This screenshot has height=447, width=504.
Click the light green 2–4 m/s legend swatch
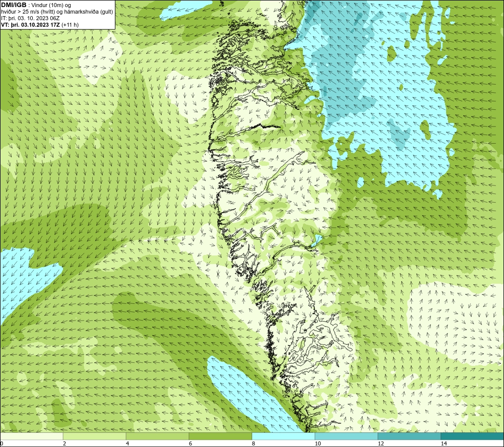pos(95,436)
